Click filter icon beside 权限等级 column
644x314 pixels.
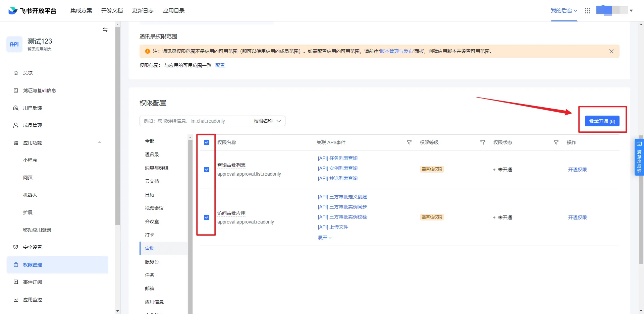pyautogui.click(x=482, y=142)
